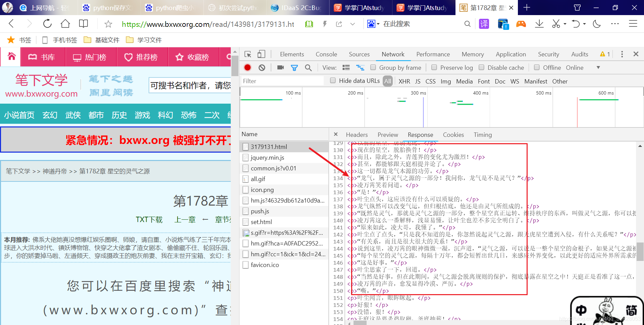Toggle night mode moon icon
The image size is (644, 325).
tap(597, 24)
